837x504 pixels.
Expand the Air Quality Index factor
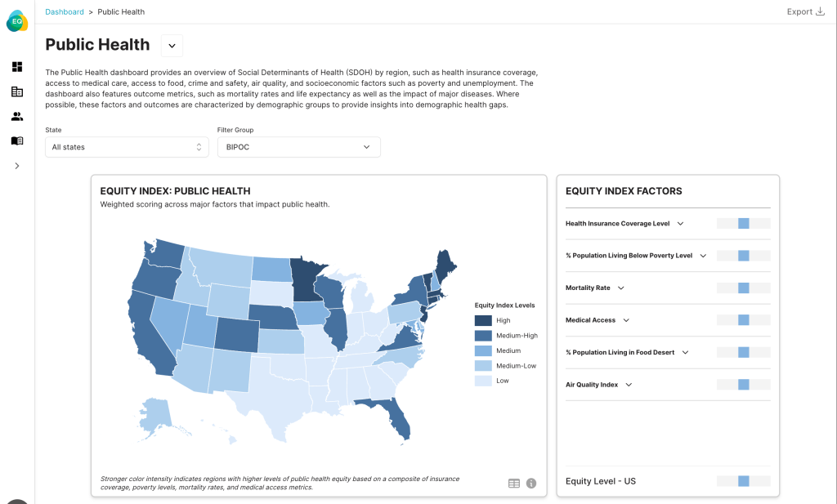tap(629, 385)
